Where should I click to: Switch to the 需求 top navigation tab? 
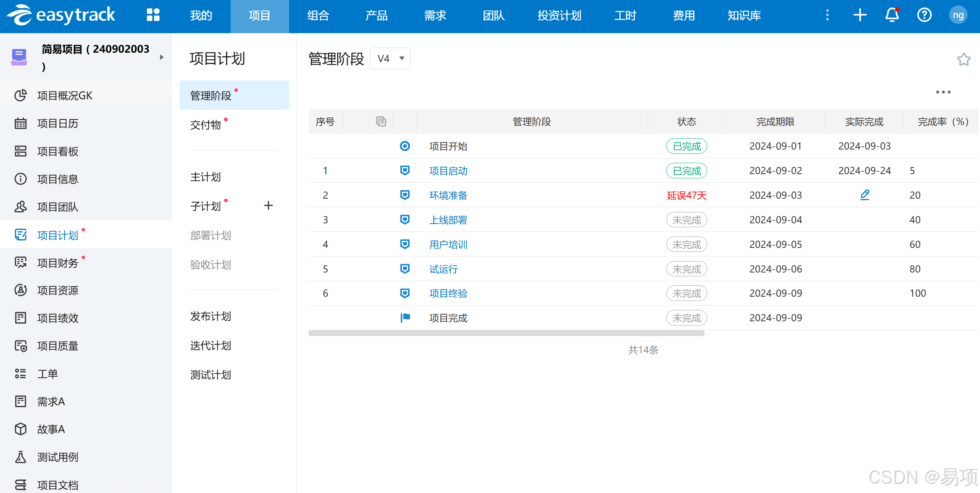tap(435, 16)
